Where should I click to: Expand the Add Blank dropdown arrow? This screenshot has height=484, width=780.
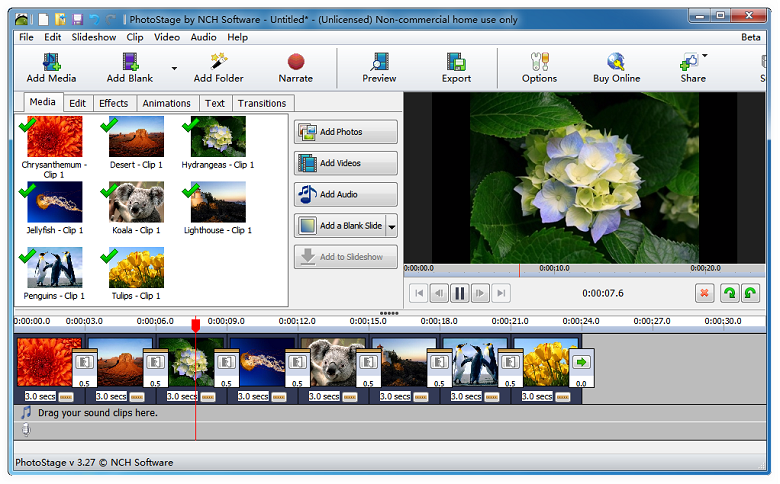(174, 70)
